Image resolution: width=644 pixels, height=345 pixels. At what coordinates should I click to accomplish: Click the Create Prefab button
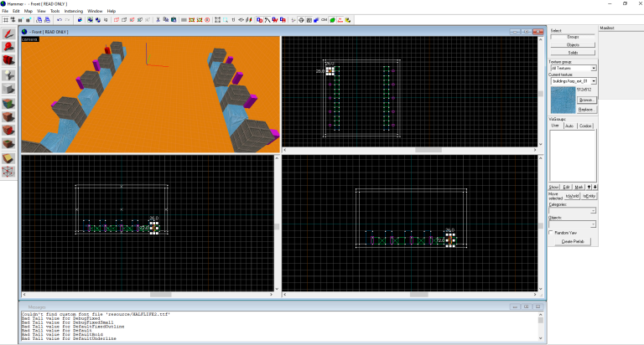[573, 241]
